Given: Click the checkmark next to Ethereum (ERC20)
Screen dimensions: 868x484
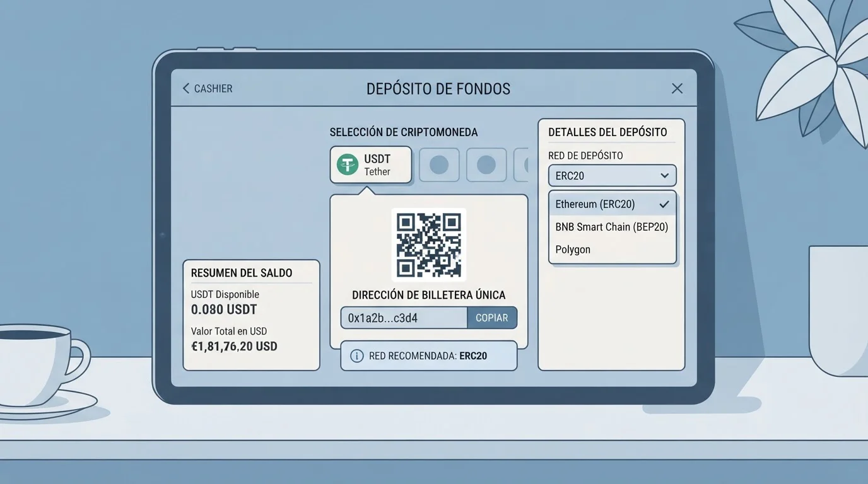Looking at the screenshot, I should pyautogui.click(x=664, y=204).
